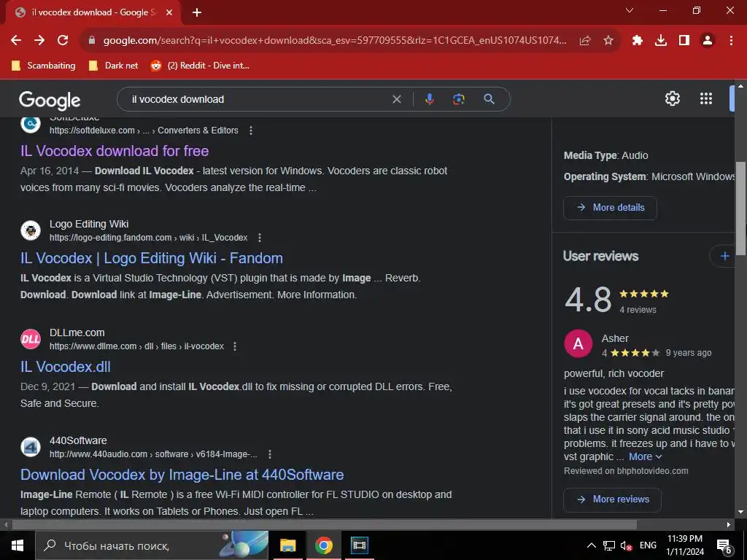Switch to Chrome in taskbar
This screenshot has width=747, height=560.
coord(323,545)
